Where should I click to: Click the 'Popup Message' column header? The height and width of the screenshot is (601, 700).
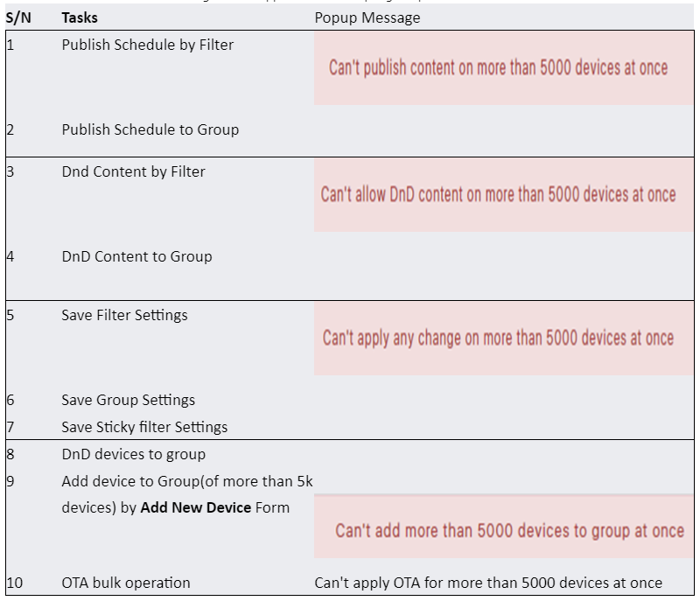click(367, 17)
